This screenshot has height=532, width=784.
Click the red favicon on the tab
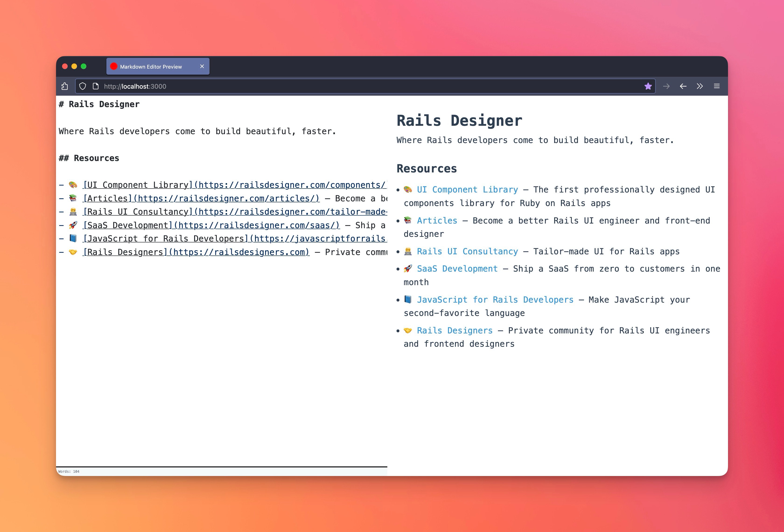[x=114, y=66]
